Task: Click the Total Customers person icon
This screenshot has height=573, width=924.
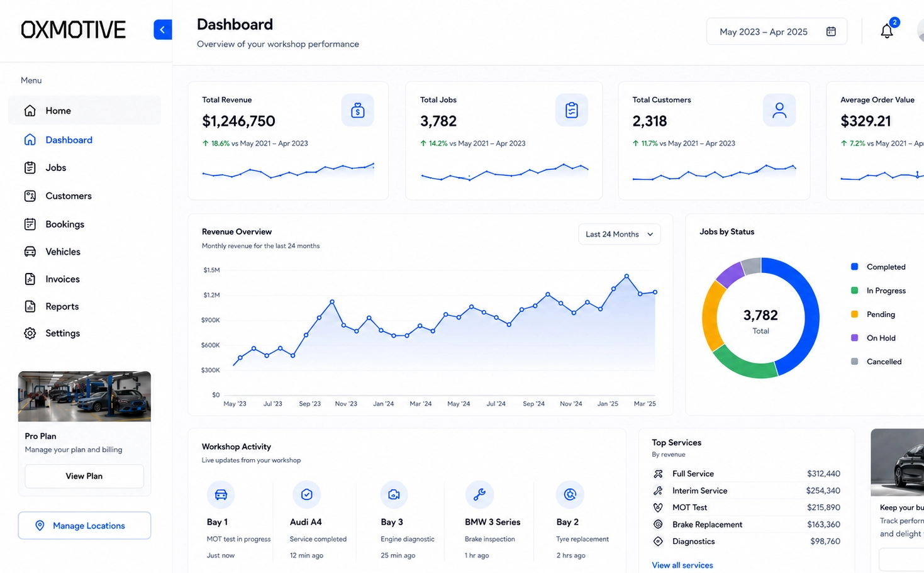Action: pyautogui.click(x=779, y=111)
